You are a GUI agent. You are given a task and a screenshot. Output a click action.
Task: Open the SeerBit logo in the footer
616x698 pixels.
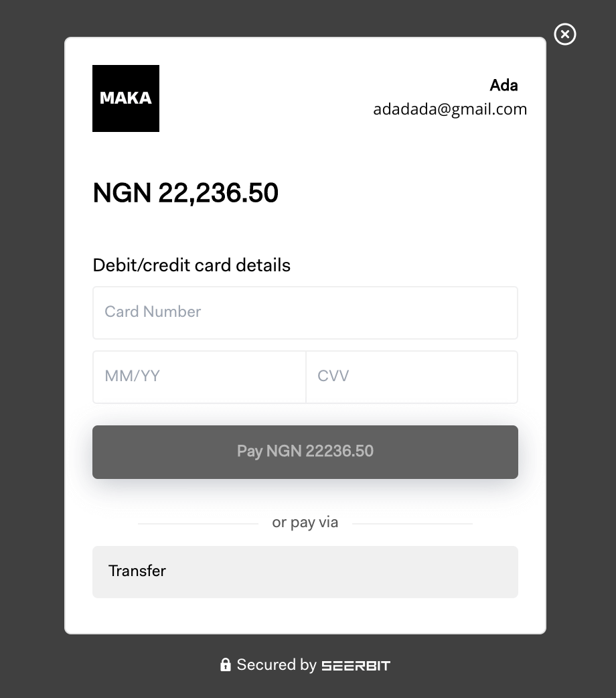(356, 666)
